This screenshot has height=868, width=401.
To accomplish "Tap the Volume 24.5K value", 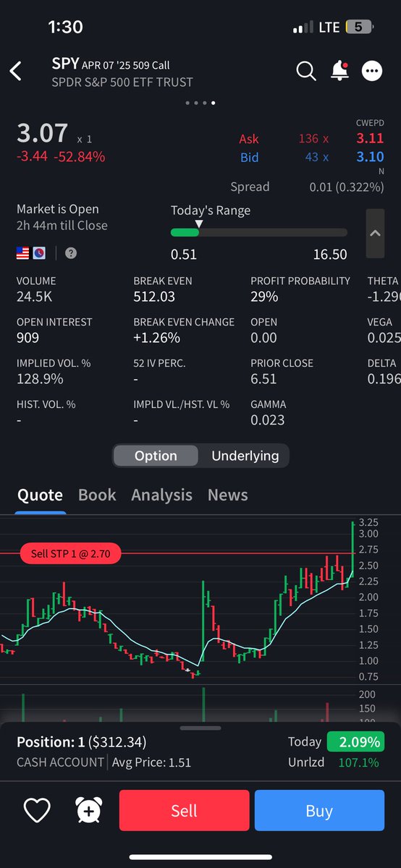I will point(33,297).
